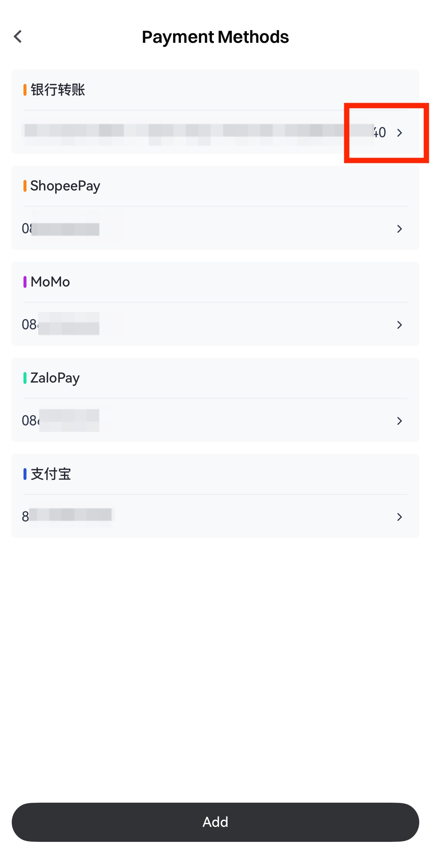Click the 银行转账 heading label
The width and height of the screenshot is (431, 868).
pyautogui.click(x=57, y=90)
